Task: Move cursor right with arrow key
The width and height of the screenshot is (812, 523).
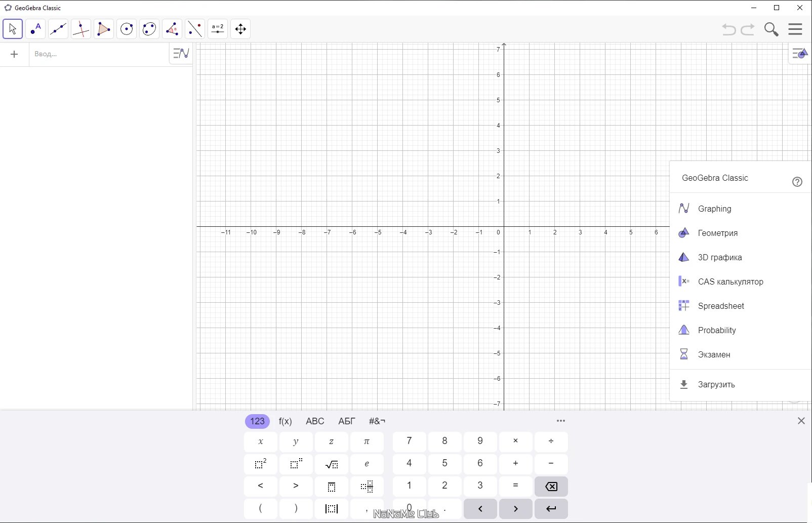Action: point(516,508)
